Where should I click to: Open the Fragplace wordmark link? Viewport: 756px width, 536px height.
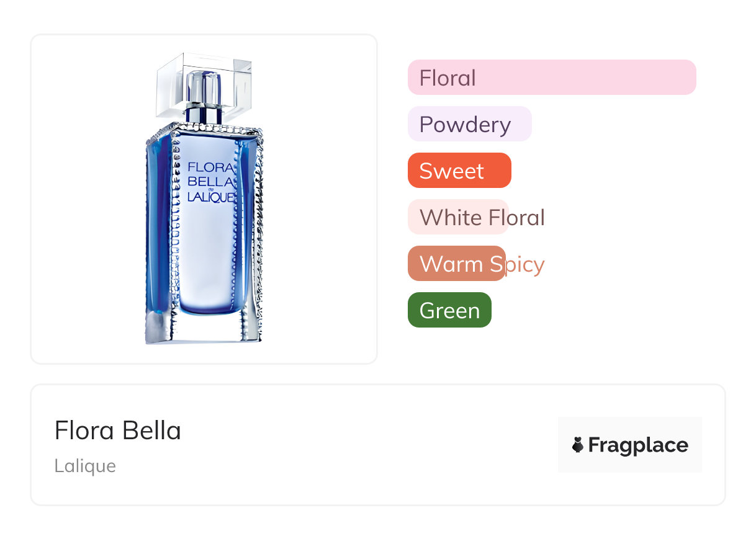pos(637,445)
